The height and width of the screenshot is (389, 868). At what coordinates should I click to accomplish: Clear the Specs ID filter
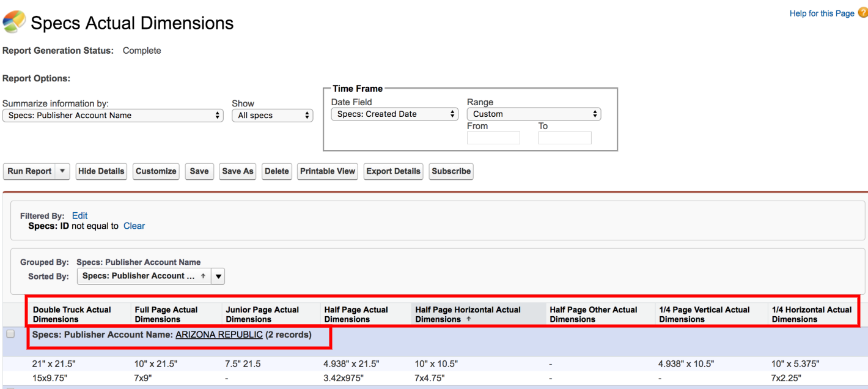coord(134,226)
